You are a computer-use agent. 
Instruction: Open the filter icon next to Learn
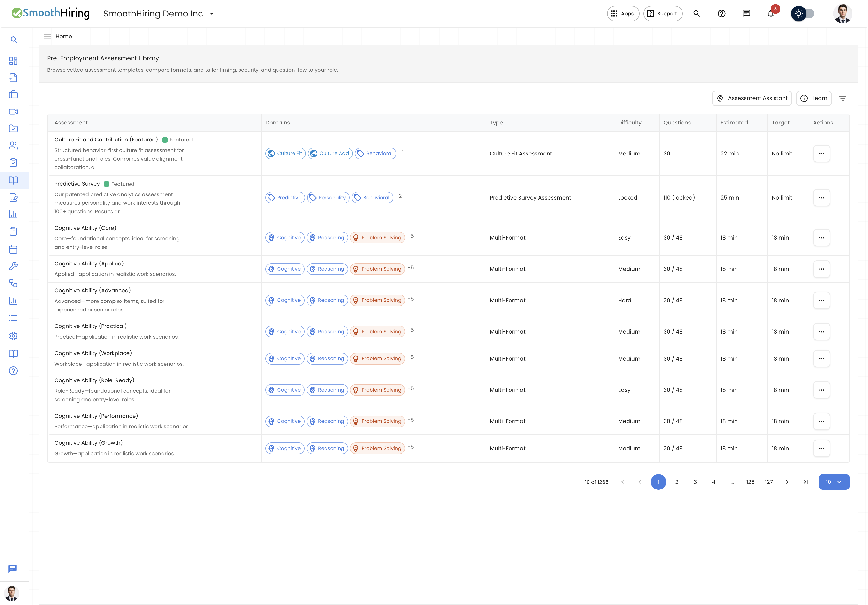point(843,98)
